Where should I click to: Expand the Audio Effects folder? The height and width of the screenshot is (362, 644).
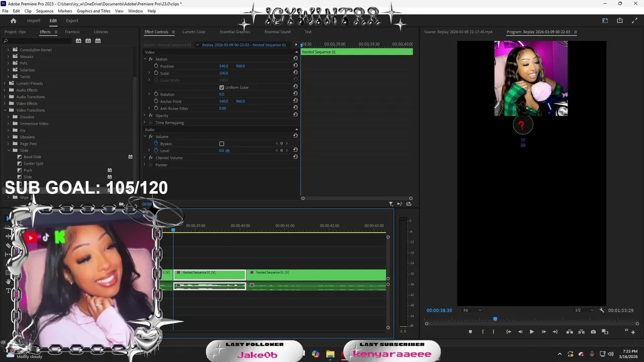[5, 90]
